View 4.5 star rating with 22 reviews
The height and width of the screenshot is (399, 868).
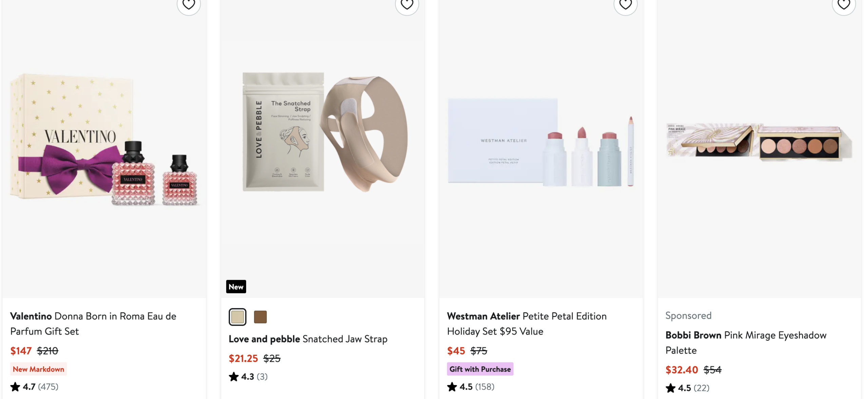(687, 388)
